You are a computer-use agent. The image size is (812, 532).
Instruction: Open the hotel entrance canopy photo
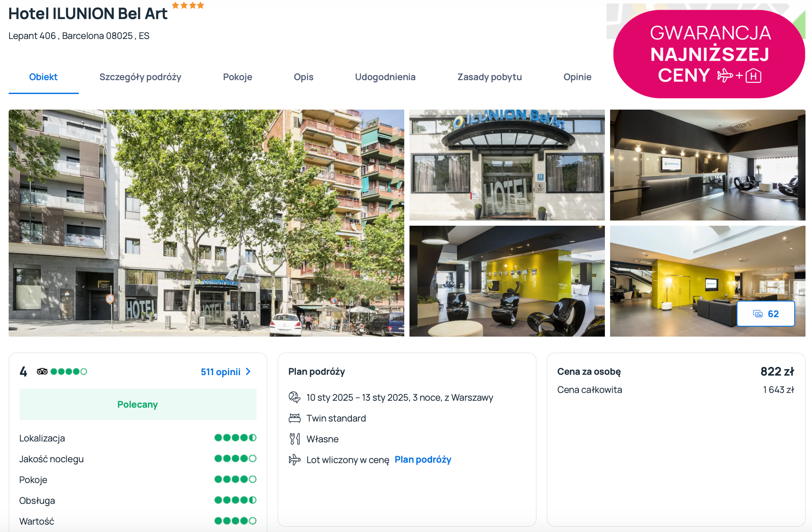click(507, 165)
